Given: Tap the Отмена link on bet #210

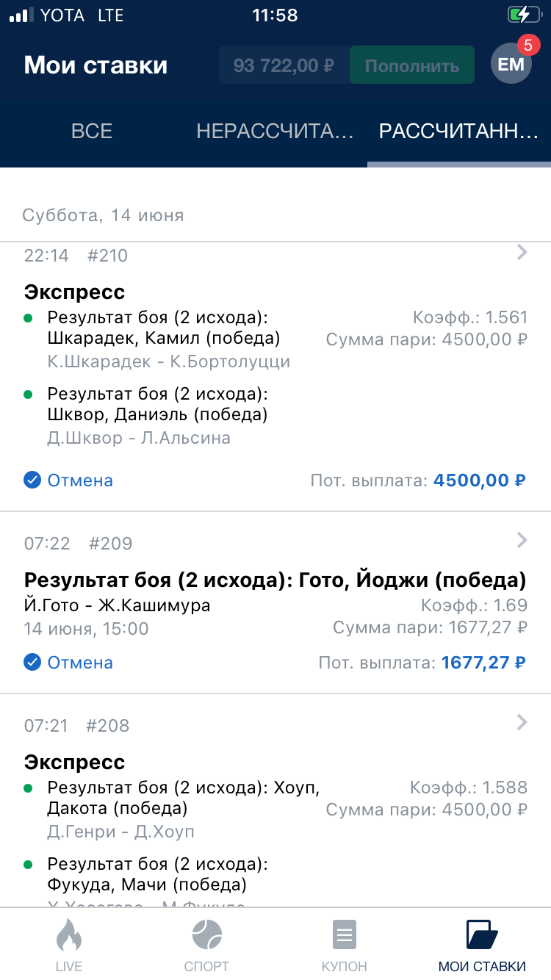Looking at the screenshot, I should tap(80, 480).
